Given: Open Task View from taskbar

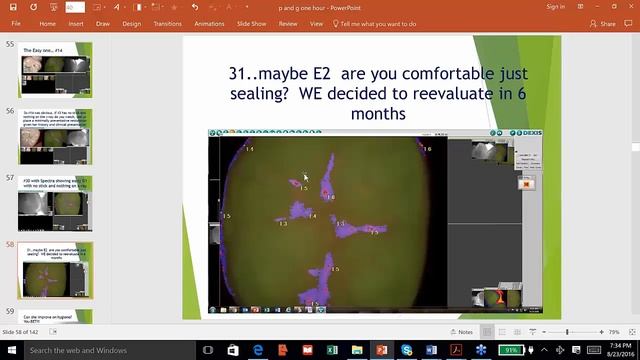Looking at the screenshot, I should [x=208, y=350].
